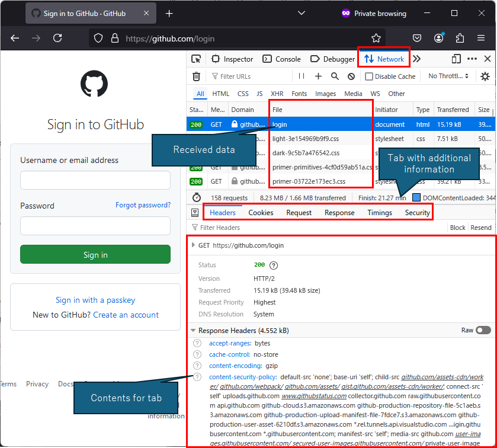The width and height of the screenshot is (497, 448).
Task: Click the Filter URLs field
Action: 251,76
